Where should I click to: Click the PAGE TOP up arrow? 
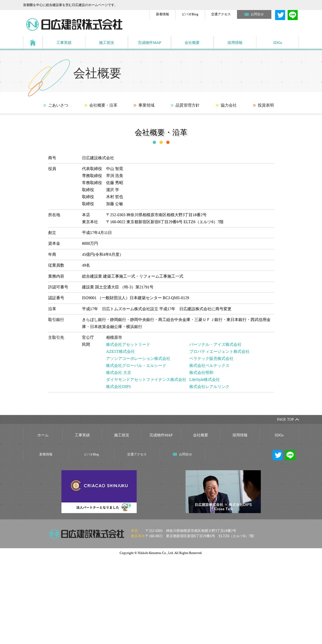pyautogui.click(x=297, y=419)
